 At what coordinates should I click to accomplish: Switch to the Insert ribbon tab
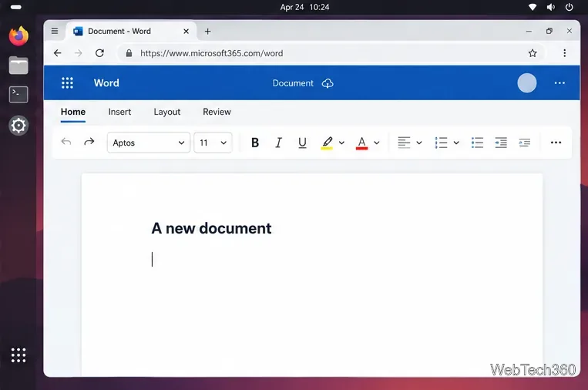point(119,112)
